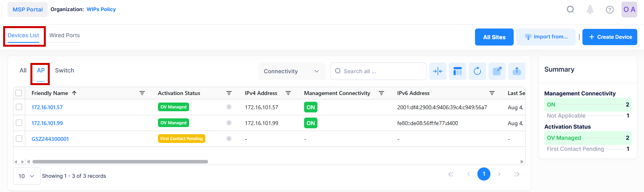Open the filter menu for Activation Status column
This screenshot has height=192, width=644.
point(229,93)
